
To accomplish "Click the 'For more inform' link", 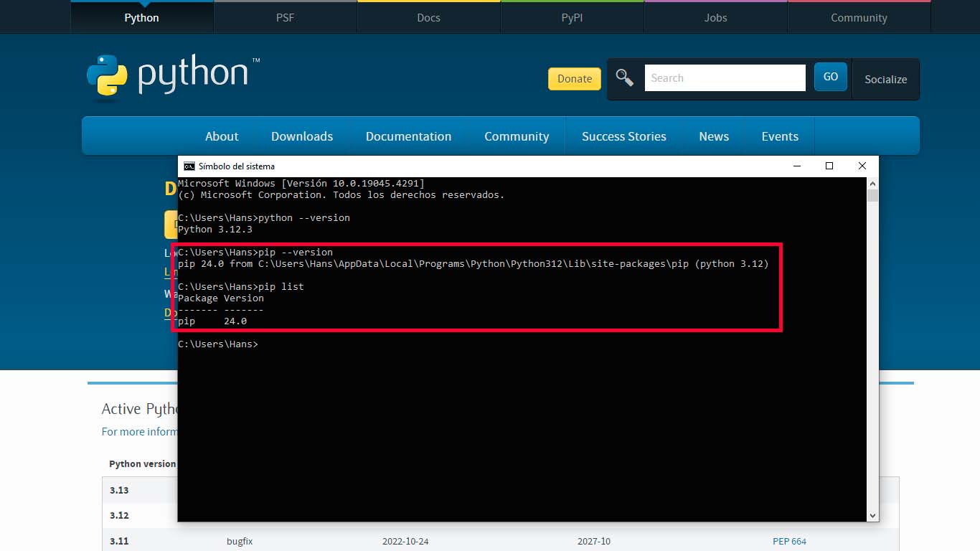I will tap(139, 431).
